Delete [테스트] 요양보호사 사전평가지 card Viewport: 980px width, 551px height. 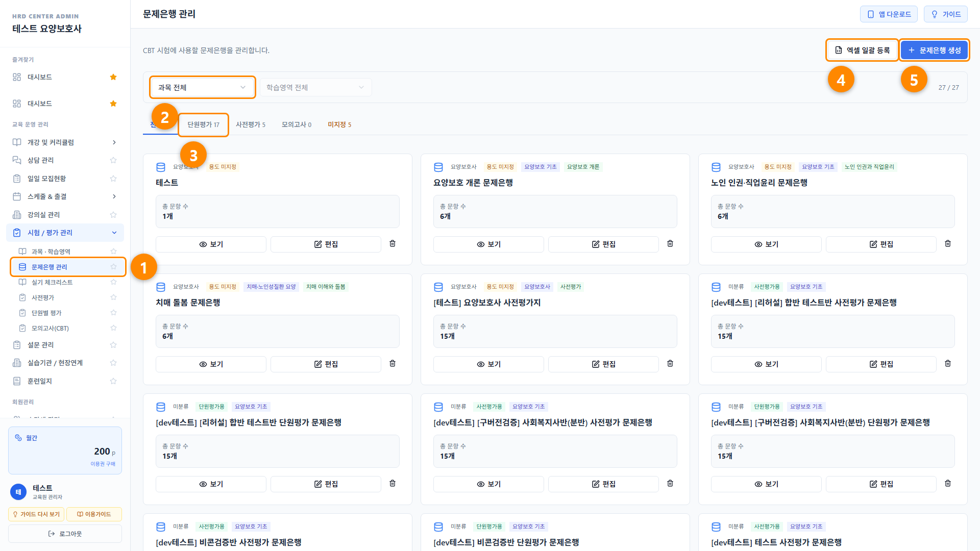click(x=670, y=364)
